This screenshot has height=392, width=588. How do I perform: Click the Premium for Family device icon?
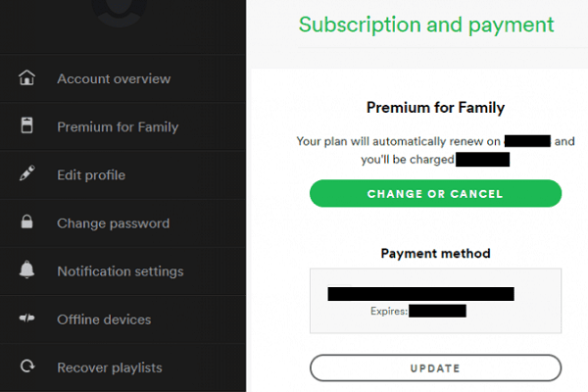click(x=27, y=126)
